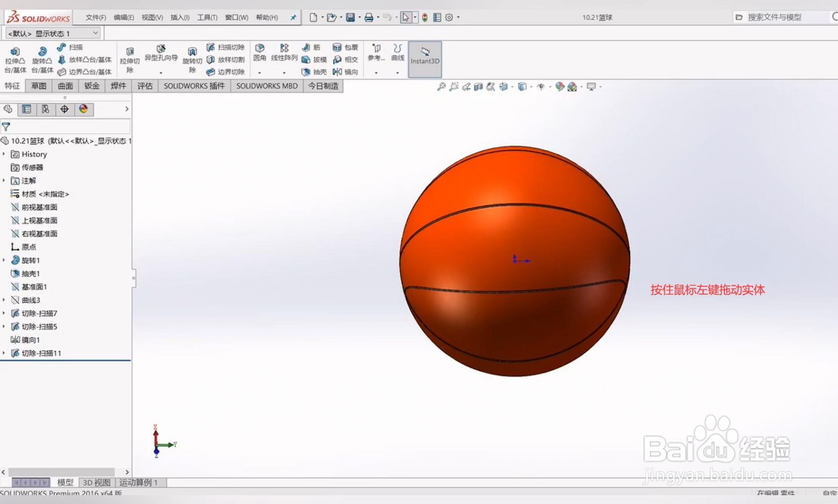Toggle the pin icon next to the Help menu

(293, 17)
